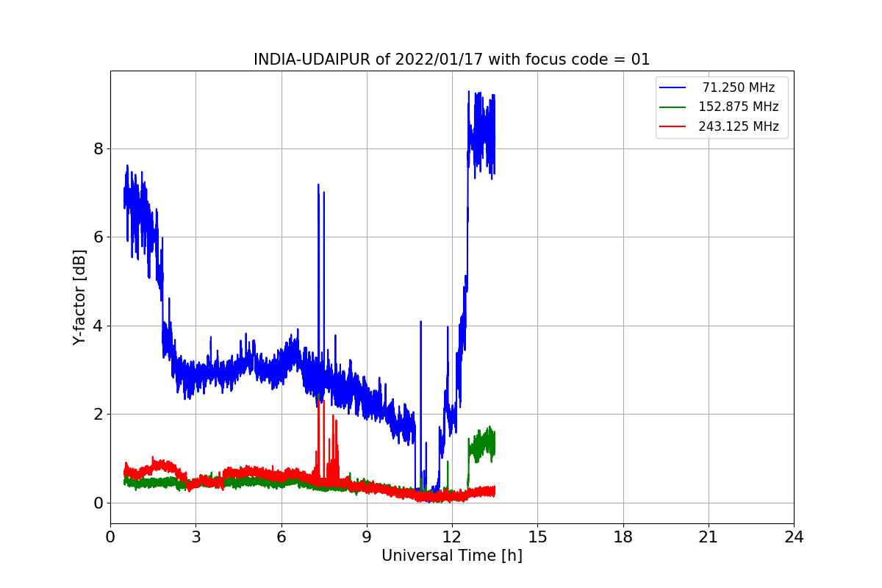The height and width of the screenshot is (588, 882).
Task: Click y-axis tick label 8
Action: (x=98, y=148)
